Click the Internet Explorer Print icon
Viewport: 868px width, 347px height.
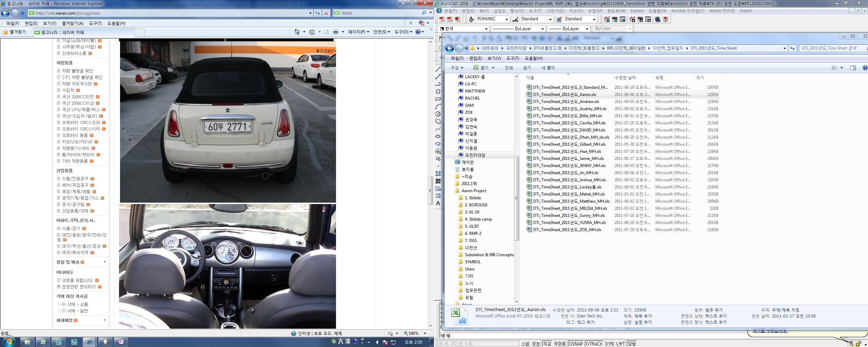point(336,32)
